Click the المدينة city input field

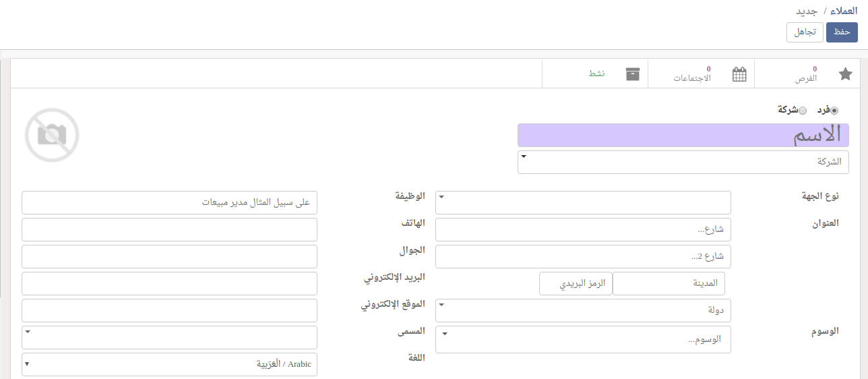pos(669,284)
